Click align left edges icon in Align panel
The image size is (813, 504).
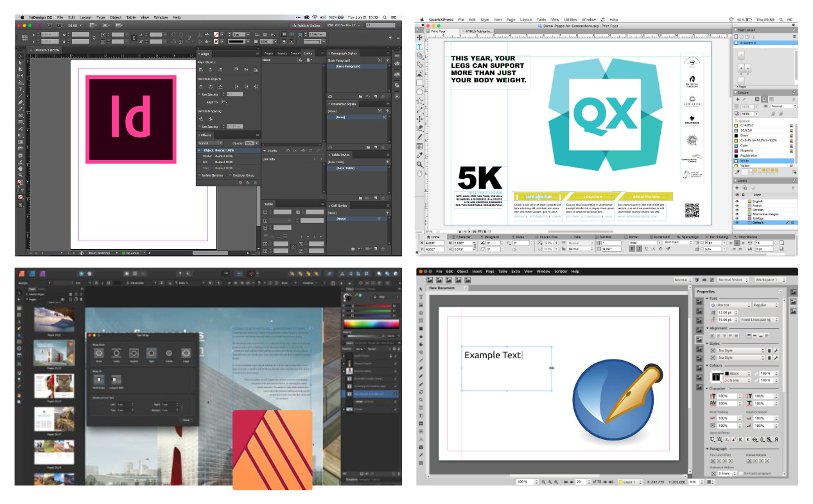pos(201,70)
